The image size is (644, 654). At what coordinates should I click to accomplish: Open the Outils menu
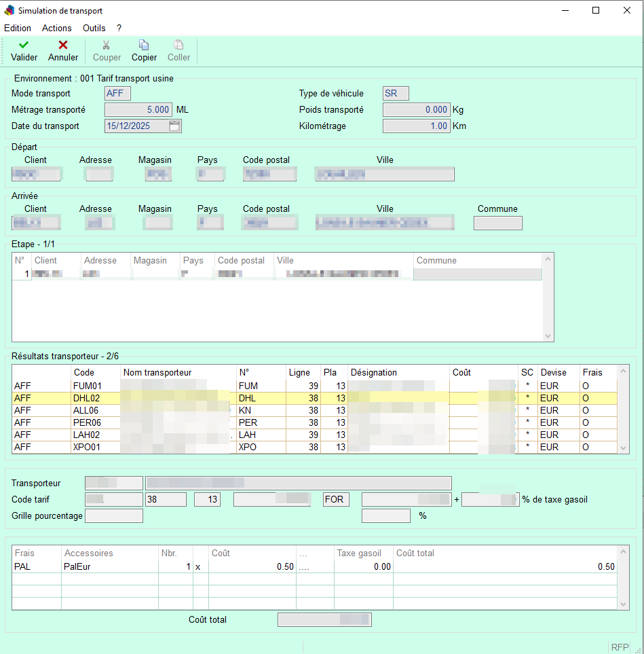tap(94, 28)
